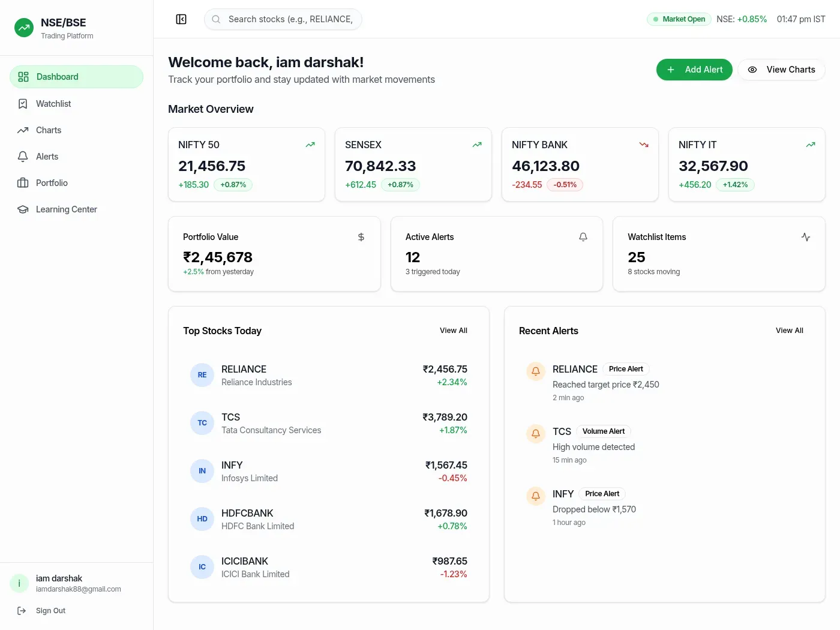Open Portfolio from the sidebar

76,183
